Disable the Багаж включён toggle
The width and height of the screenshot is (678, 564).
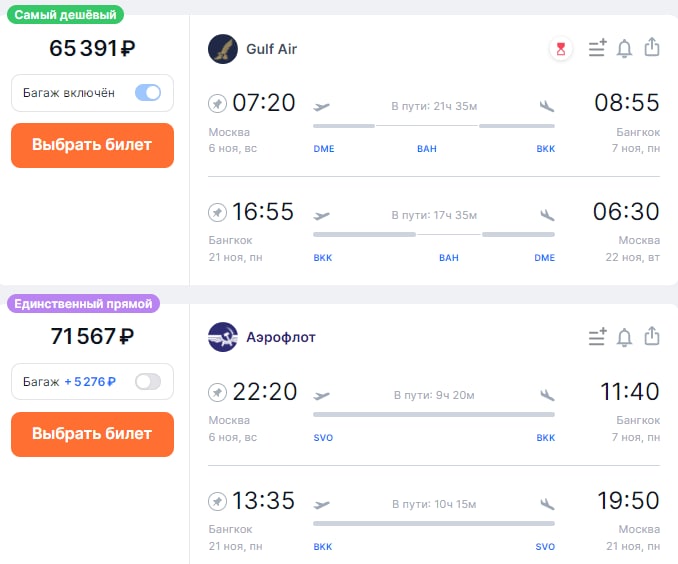point(148,93)
